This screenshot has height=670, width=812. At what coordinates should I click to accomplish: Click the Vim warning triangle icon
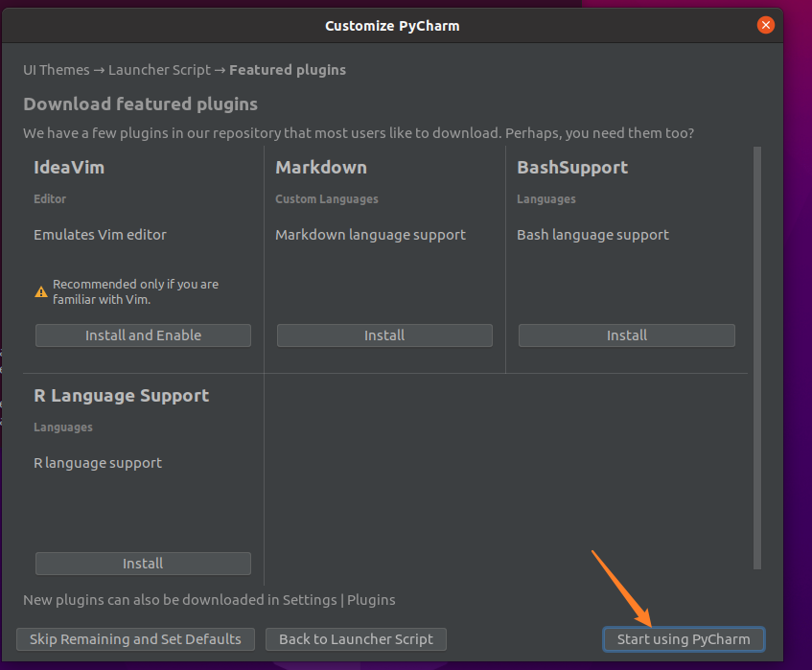coord(41,291)
